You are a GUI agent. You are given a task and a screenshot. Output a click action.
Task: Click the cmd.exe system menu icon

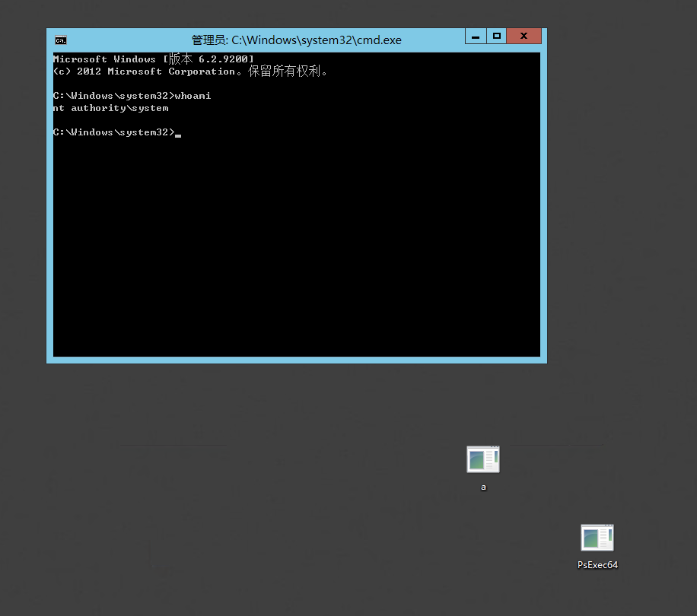(61, 40)
